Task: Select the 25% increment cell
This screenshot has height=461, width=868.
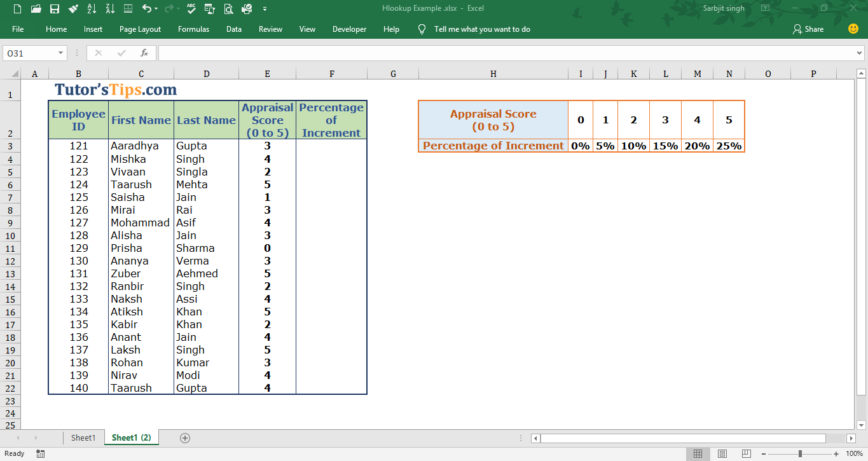Action: point(729,146)
